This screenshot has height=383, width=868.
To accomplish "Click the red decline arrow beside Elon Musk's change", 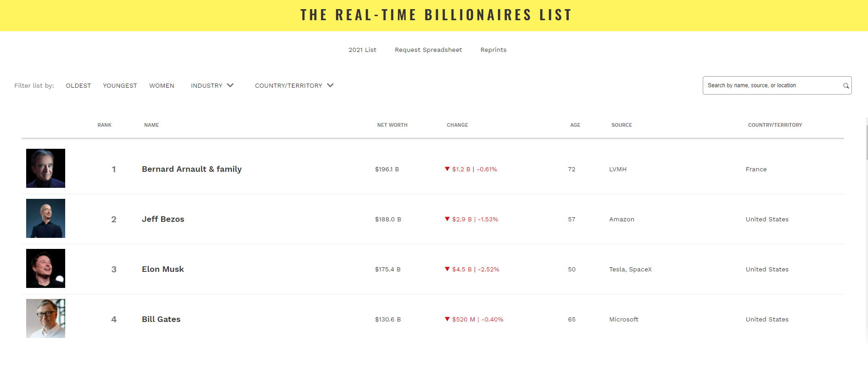I will [448, 269].
